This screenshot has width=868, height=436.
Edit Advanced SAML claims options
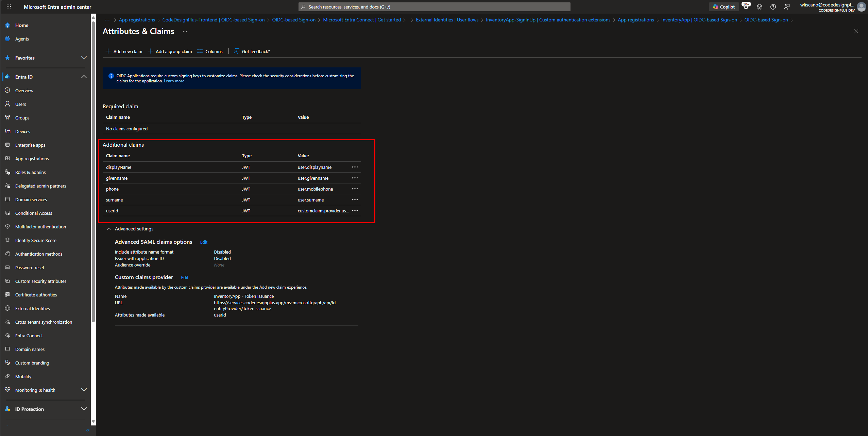(204, 242)
